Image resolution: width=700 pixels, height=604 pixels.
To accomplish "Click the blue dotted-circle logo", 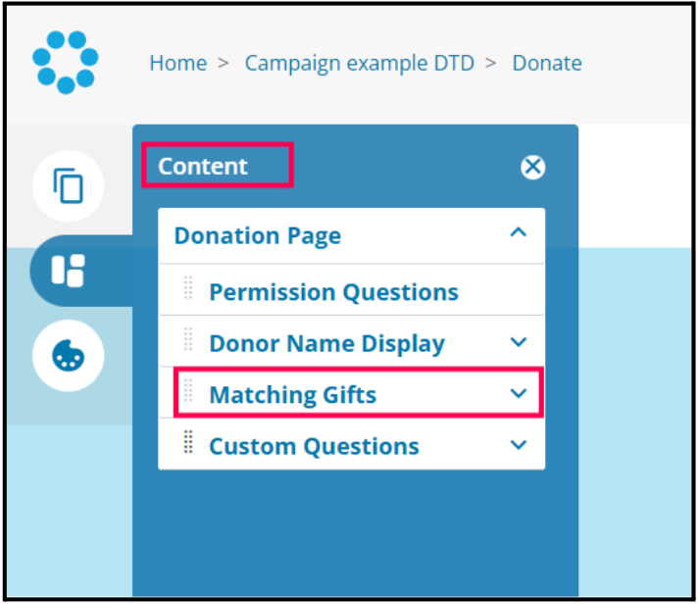I will click(66, 62).
